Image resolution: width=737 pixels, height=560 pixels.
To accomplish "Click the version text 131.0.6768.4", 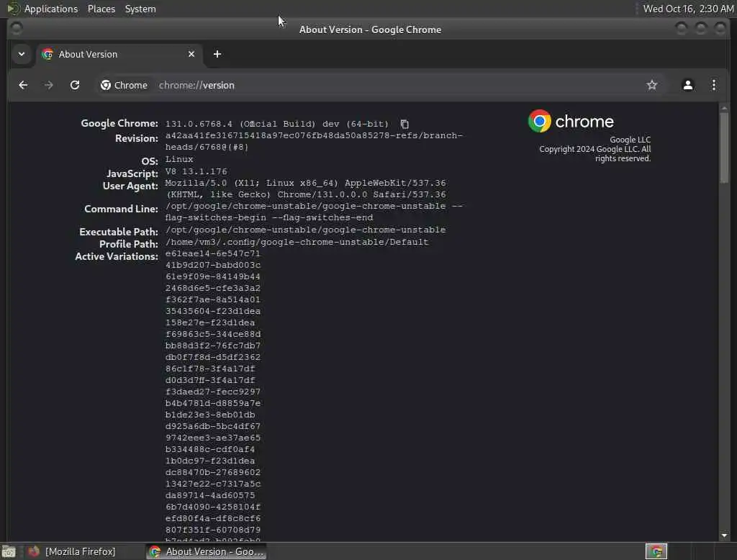I will click(199, 124).
